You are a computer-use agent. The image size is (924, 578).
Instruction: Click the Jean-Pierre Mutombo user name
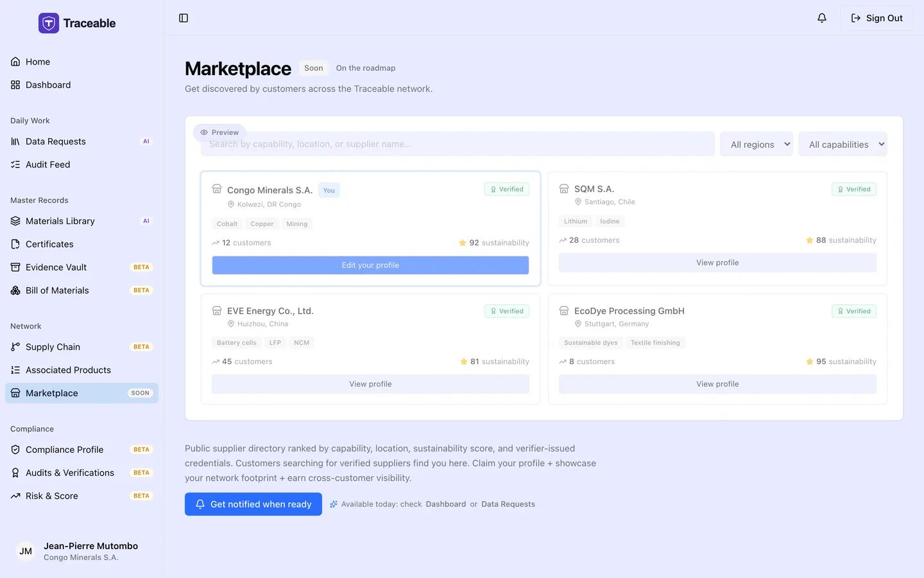[91, 546]
